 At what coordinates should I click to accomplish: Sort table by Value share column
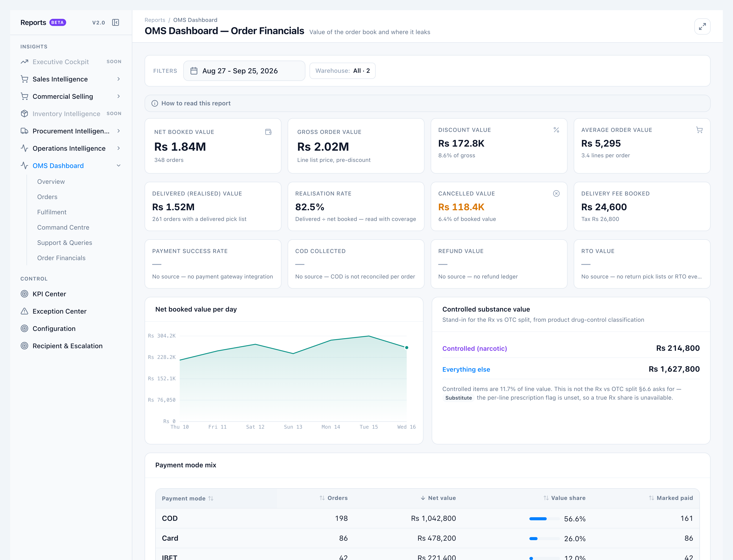[x=564, y=498]
